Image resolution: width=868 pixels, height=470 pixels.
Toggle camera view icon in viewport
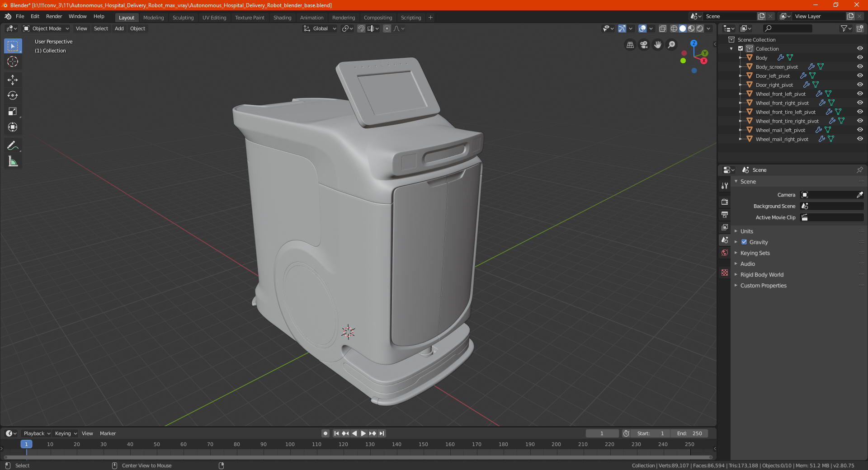644,45
